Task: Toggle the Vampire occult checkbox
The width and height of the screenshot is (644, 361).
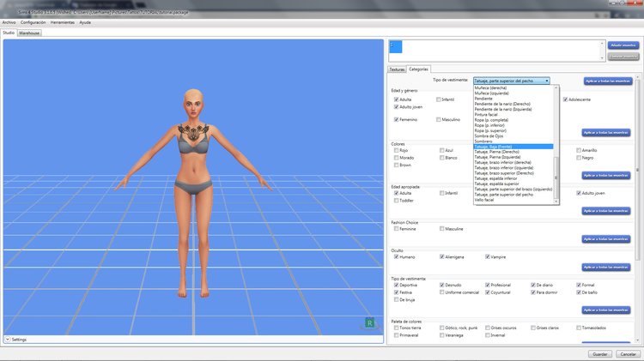Action: click(487, 256)
